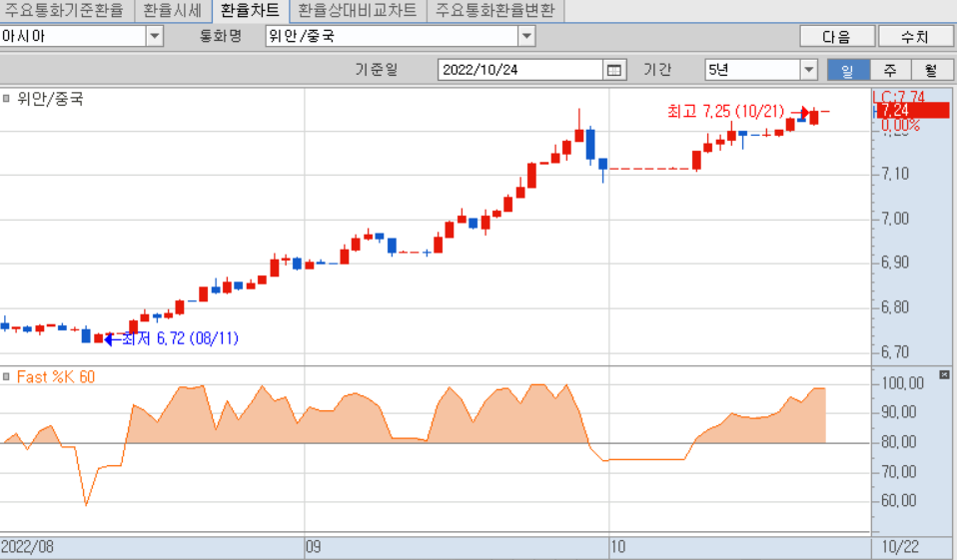Viewport: 957px width, 560px height.
Task: Click the 수치 button
Action: pos(915,37)
